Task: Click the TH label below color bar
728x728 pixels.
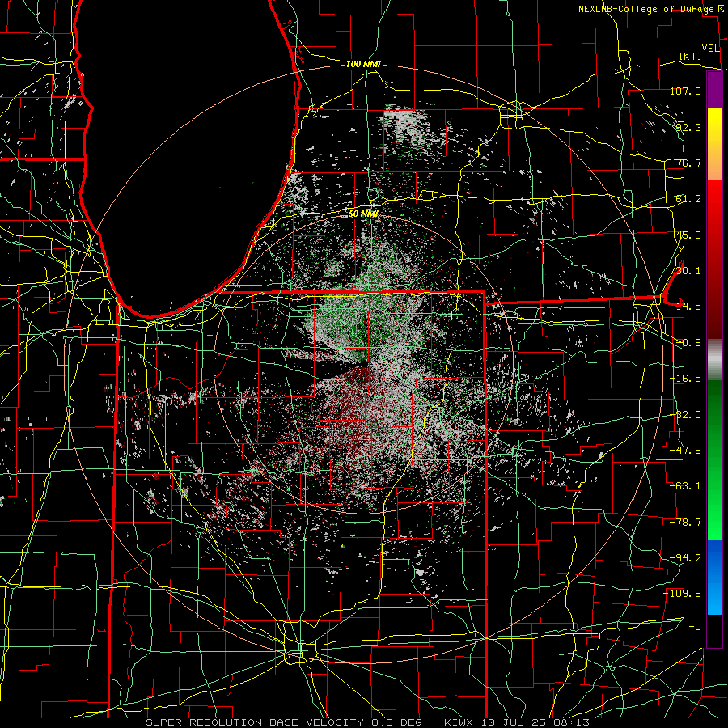Action: click(x=695, y=630)
